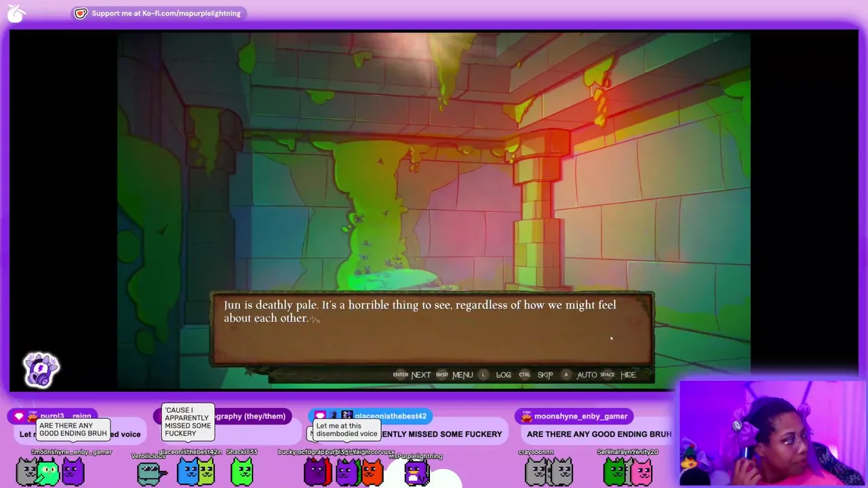Click the ENTER key hint icon
Screen dimensions: 868x488
point(401,375)
